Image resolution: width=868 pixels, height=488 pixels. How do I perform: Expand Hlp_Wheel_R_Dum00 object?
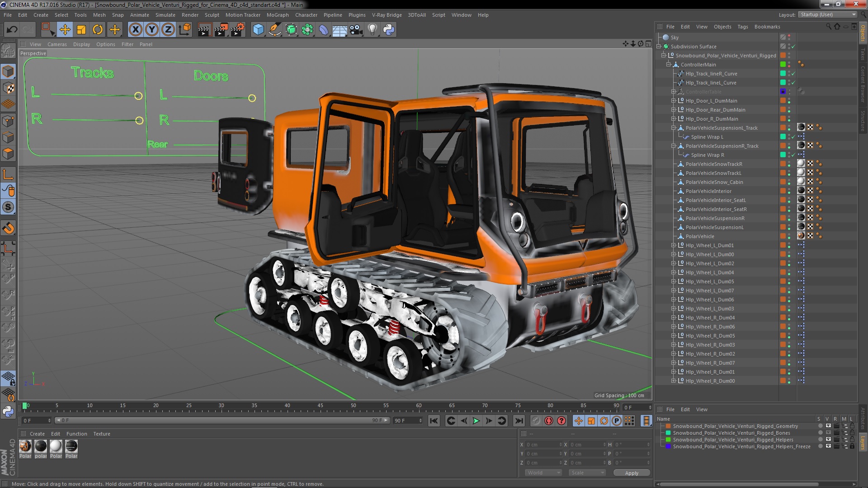click(x=674, y=381)
